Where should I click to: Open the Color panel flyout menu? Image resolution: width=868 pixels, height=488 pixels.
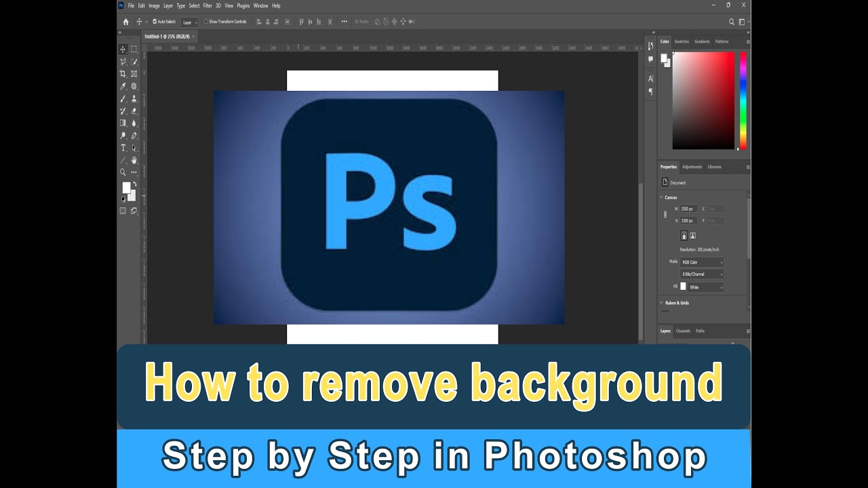click(x=748, y=41)
